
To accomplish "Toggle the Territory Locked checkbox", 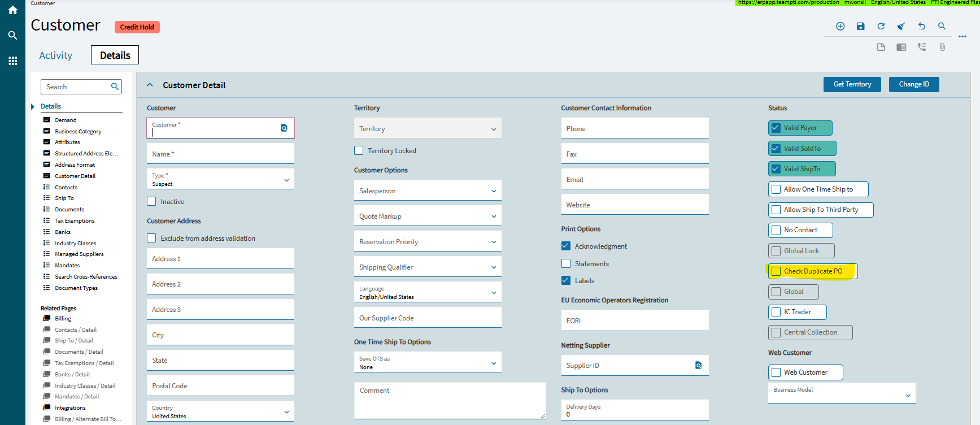I will click(x=359, y=151).
